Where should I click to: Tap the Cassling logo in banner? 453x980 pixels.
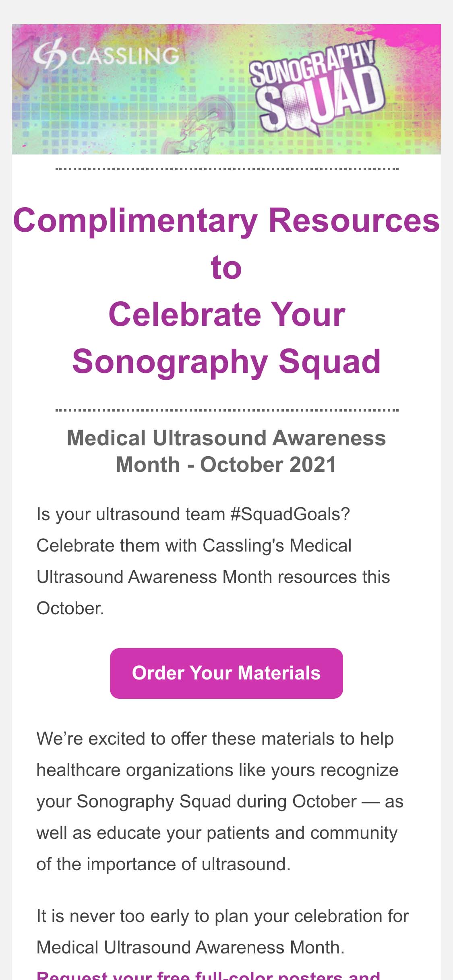(106, 56)
